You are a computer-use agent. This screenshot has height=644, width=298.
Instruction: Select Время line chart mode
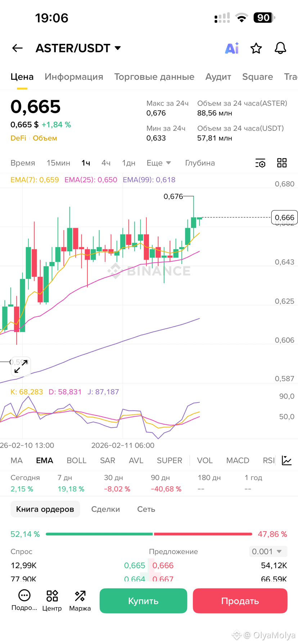tap(23, 163)
